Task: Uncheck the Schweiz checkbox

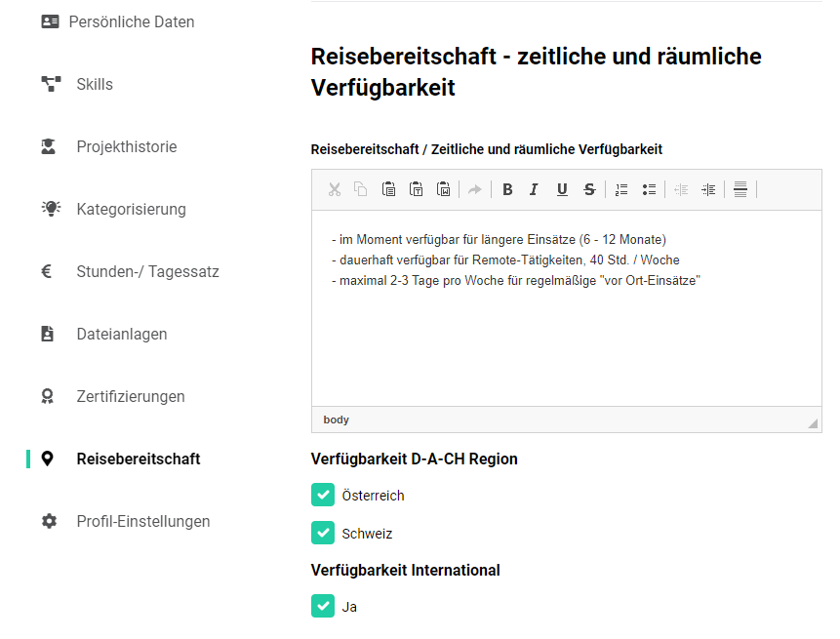Action: (323, 533)
